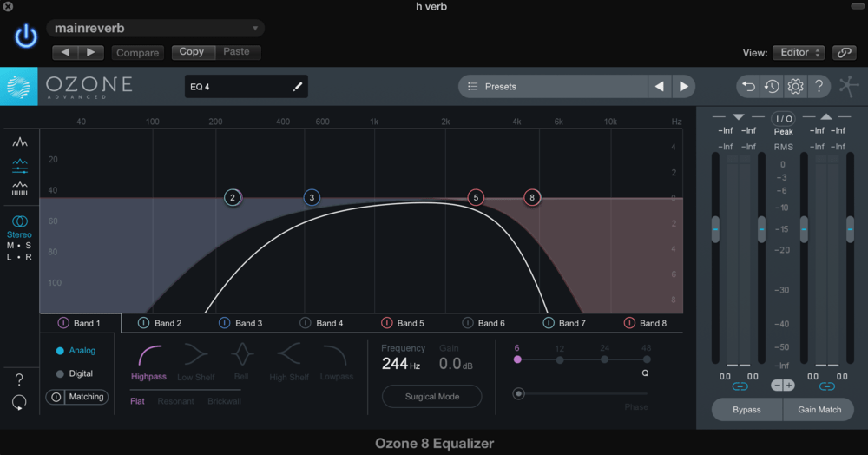Viewport: 868px width, 455px height.
Task: Select Digital EQ mode
Action: point(75,373)
